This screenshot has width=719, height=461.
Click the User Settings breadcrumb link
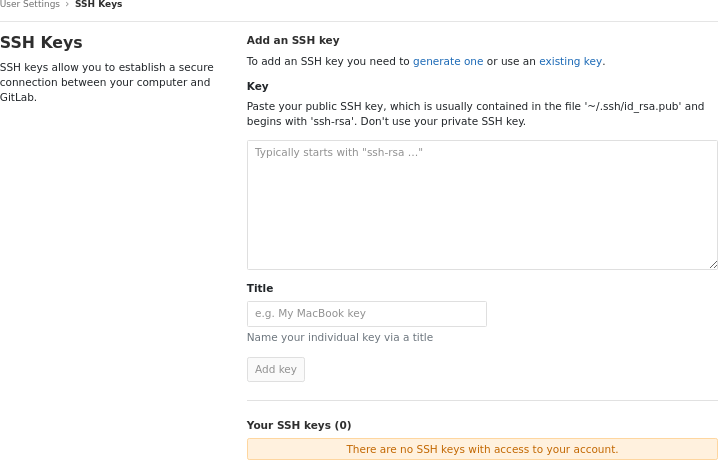[x=29, y=5]
